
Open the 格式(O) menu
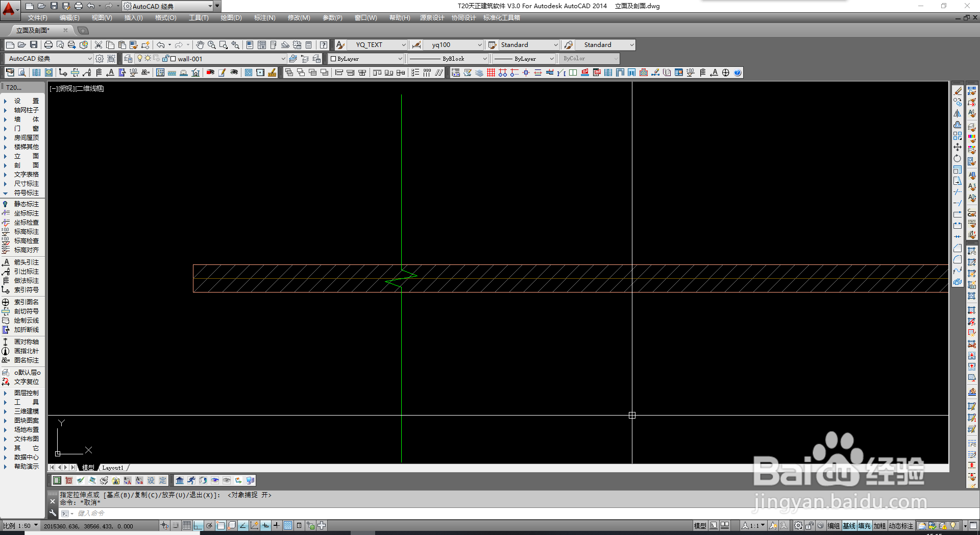pyautogui.click(x=165, y=18)
